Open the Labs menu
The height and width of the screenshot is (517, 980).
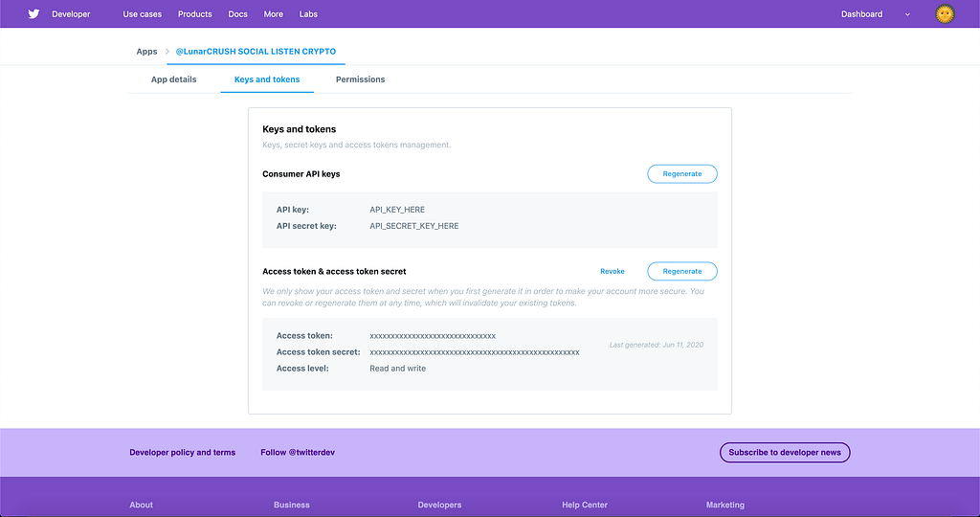[308, 13]
